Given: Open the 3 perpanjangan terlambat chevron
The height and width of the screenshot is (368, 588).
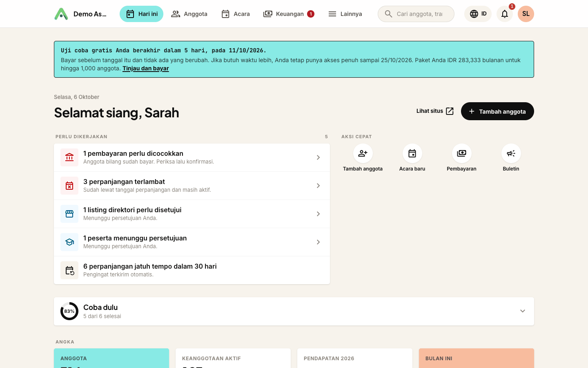Looking at the screenshot, I should pyautogui.click(x=318, y=186).
